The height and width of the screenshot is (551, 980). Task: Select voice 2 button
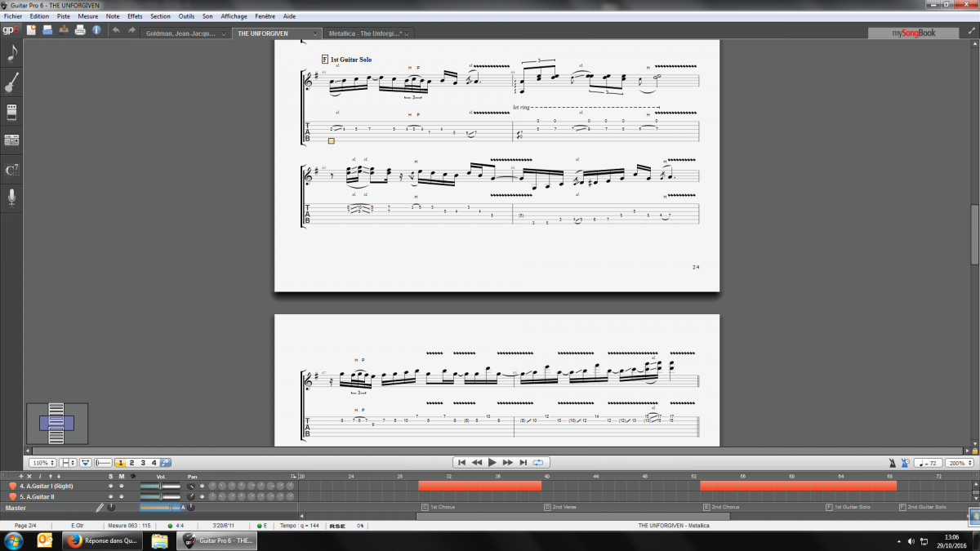tap(131, 463)
